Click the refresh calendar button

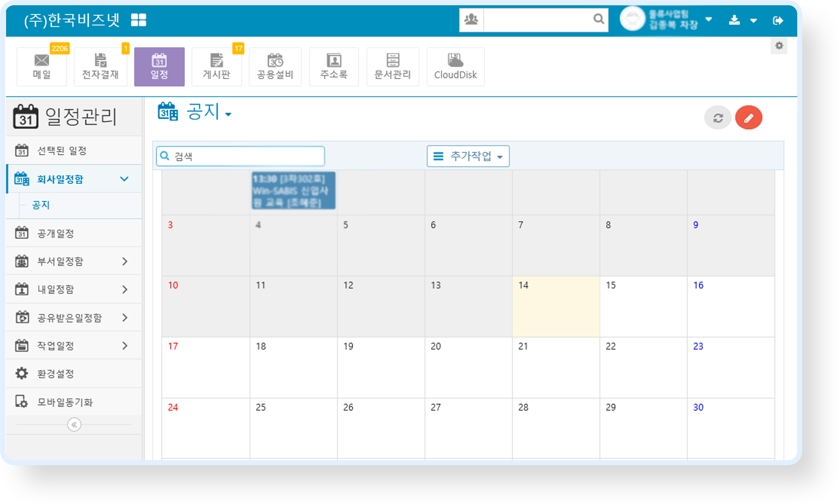[718, 118]
